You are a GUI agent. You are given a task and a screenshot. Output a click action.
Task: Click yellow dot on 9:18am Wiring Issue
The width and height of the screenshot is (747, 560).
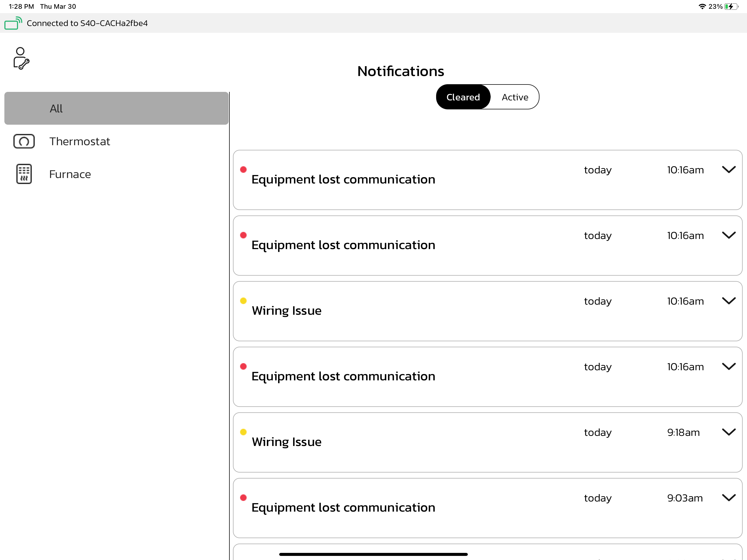243,432
